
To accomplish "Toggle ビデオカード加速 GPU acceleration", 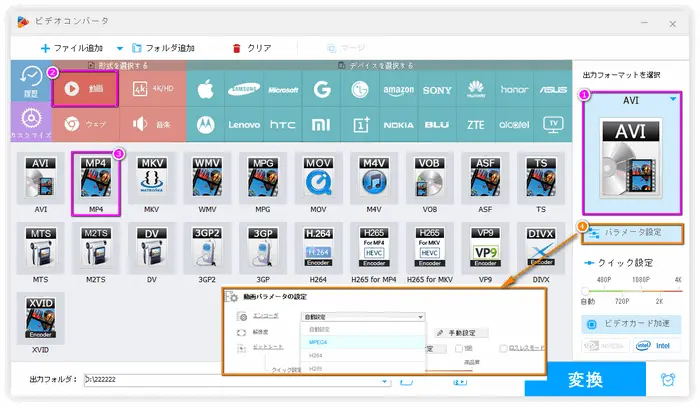I will click(630, 326).
